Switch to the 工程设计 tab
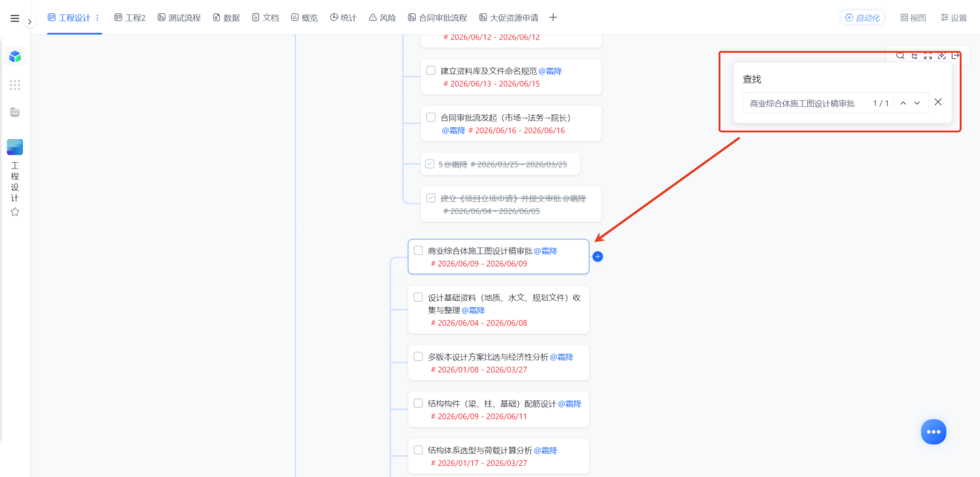The image size is (980, 477). coord(69,17)
